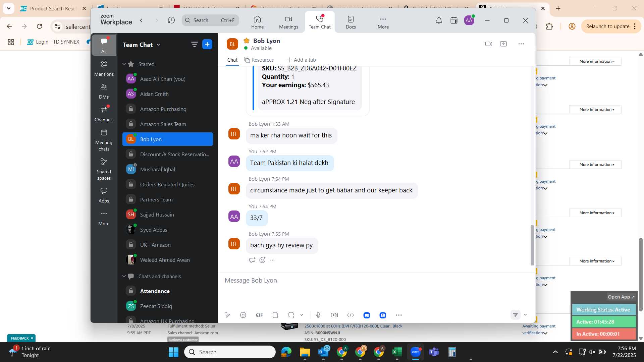The height and width of the screenshot is (362, 644).
Task: Open Aidan Smith chat
Action: (168, 94)
